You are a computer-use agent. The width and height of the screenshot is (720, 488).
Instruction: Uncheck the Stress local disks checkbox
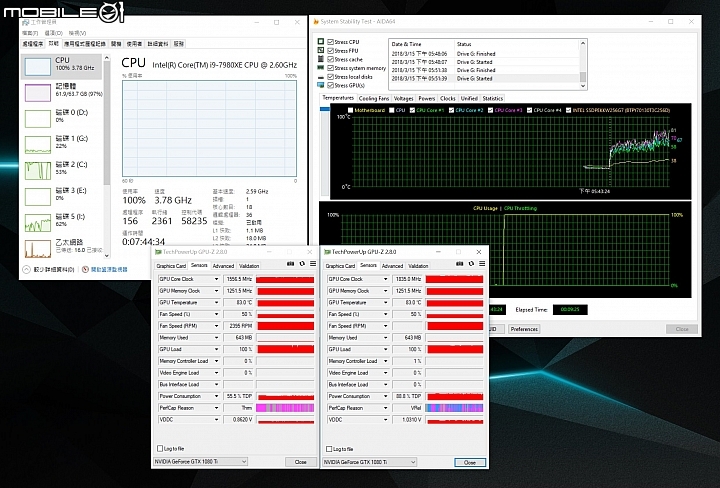point(330,77)
